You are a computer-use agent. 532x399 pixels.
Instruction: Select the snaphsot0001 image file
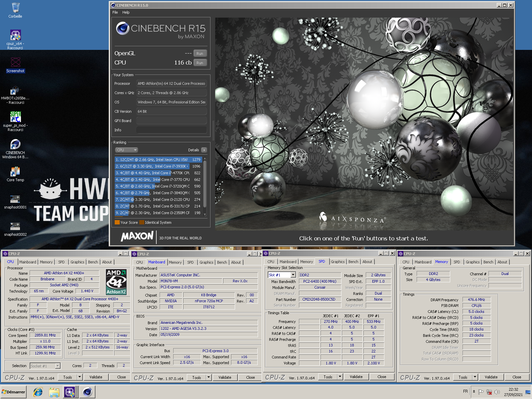tap(15, 202)
